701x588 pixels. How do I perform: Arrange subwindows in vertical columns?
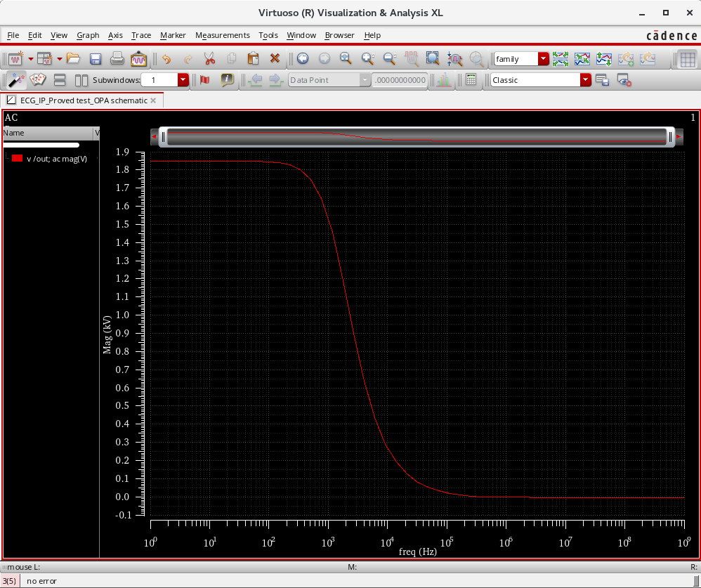click(x=81, y=80)
